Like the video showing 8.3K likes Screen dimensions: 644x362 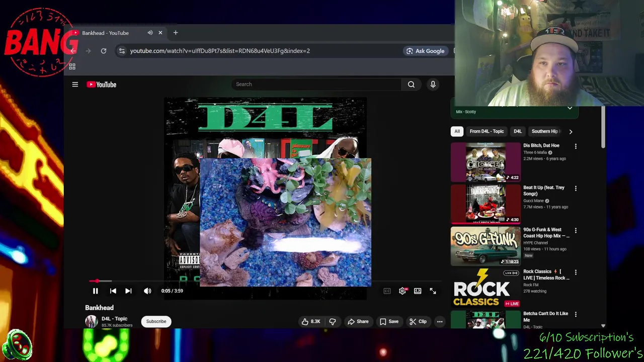pos(311,321)
